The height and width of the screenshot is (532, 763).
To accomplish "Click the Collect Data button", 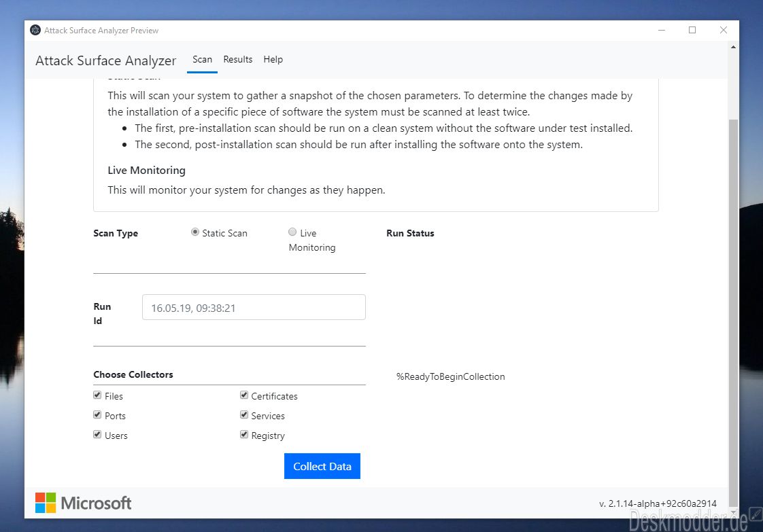I will coord(322,466).
